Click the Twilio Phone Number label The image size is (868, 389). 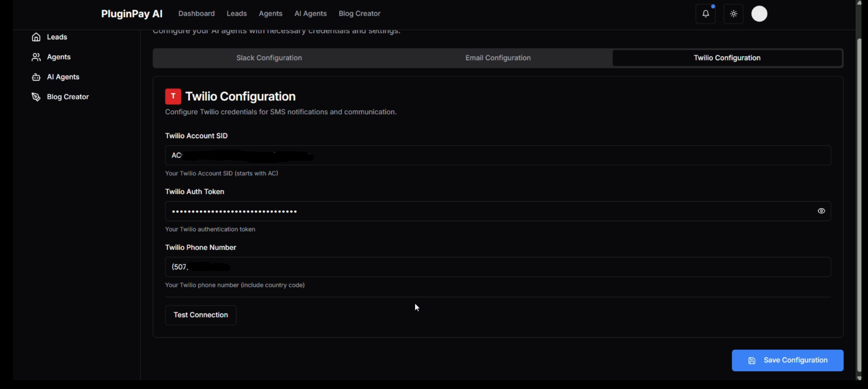point(201,248)
